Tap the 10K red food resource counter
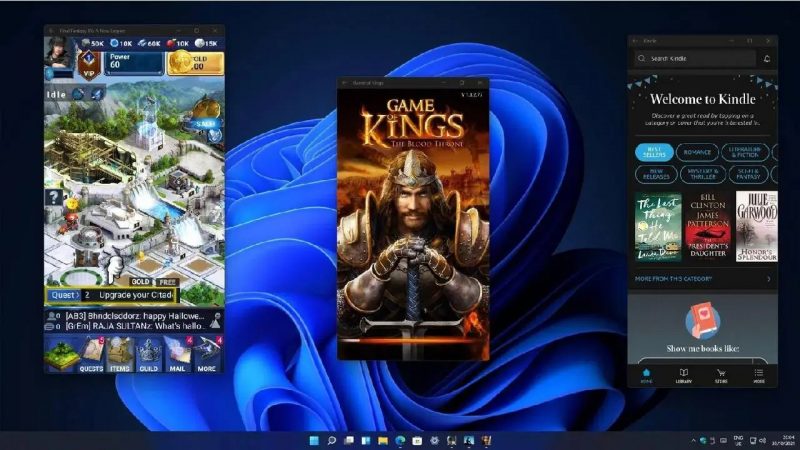 [x=178, y=43]
